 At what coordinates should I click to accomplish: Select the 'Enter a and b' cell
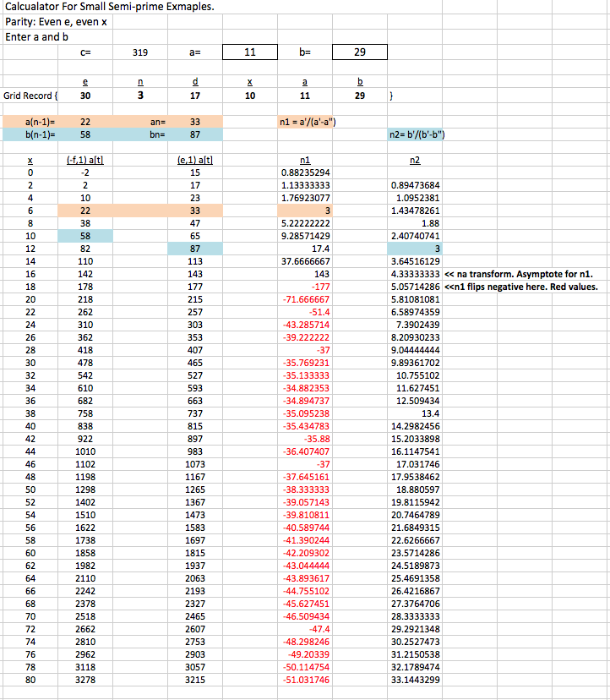(36, 37)
